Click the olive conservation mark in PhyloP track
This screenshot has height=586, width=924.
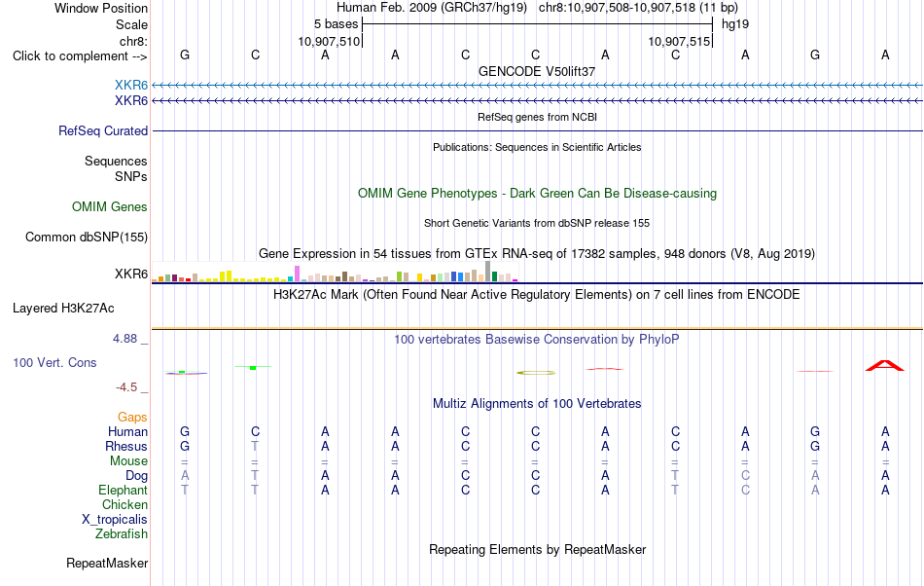click(536, 373)
